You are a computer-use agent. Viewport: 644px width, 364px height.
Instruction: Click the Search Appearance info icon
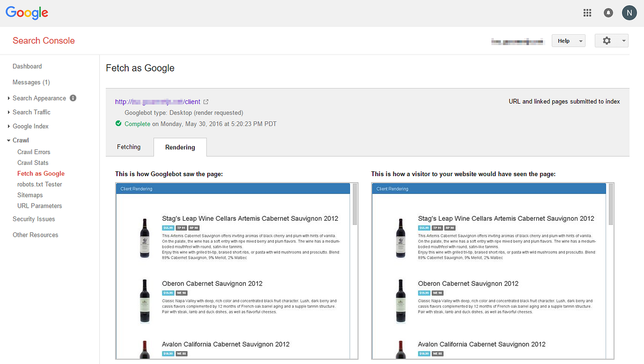coord(73,98)
